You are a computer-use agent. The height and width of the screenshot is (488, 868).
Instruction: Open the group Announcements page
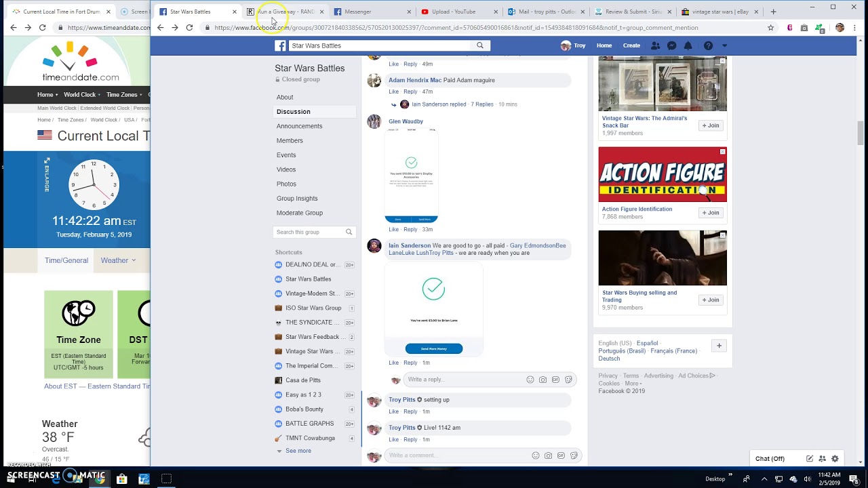(299, 126)
